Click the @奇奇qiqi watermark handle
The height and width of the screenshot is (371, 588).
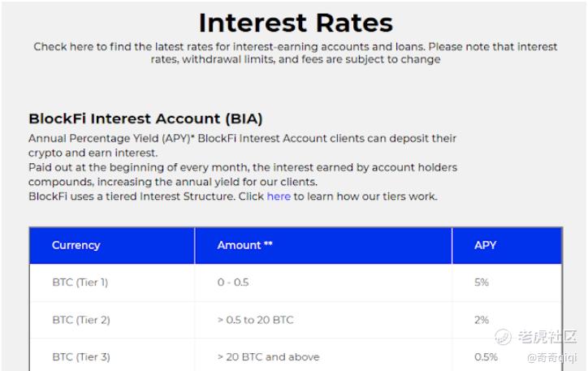[551, 357]
